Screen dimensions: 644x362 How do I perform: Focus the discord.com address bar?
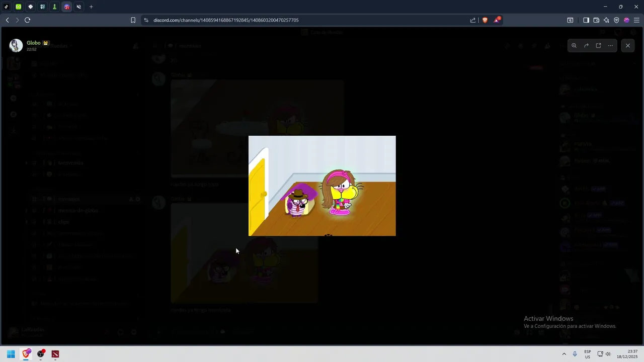(x=226, y=20)
